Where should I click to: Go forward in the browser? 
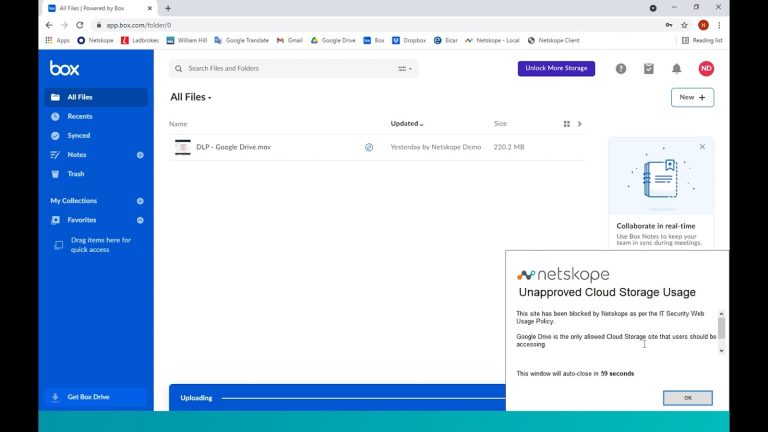pos(64,25)
